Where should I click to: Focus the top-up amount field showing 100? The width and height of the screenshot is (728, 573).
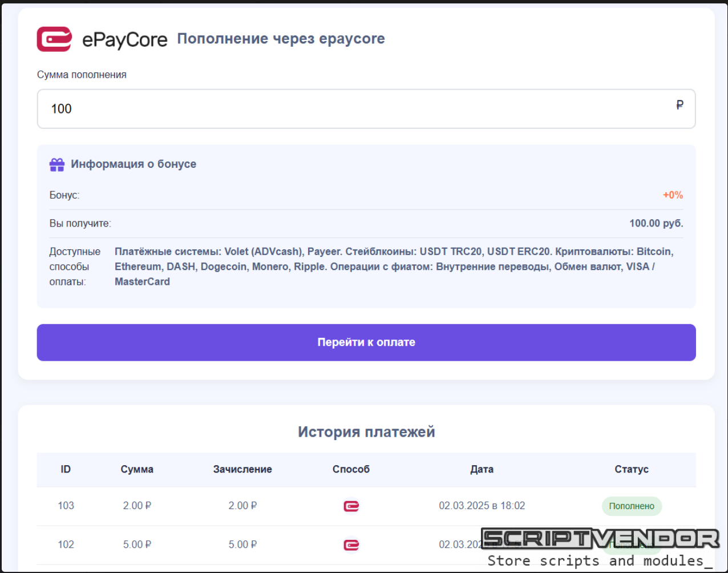point(366,109)
